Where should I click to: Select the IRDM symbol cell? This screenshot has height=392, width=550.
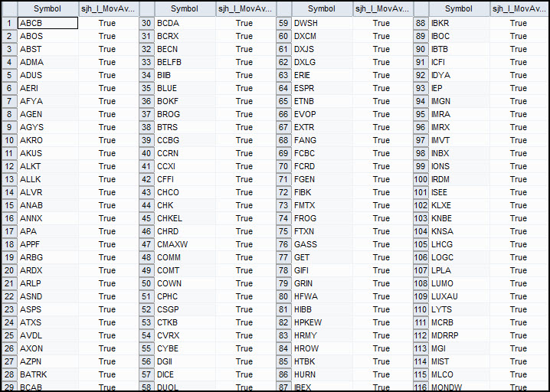pyautogui.click(x=459, y=179)
